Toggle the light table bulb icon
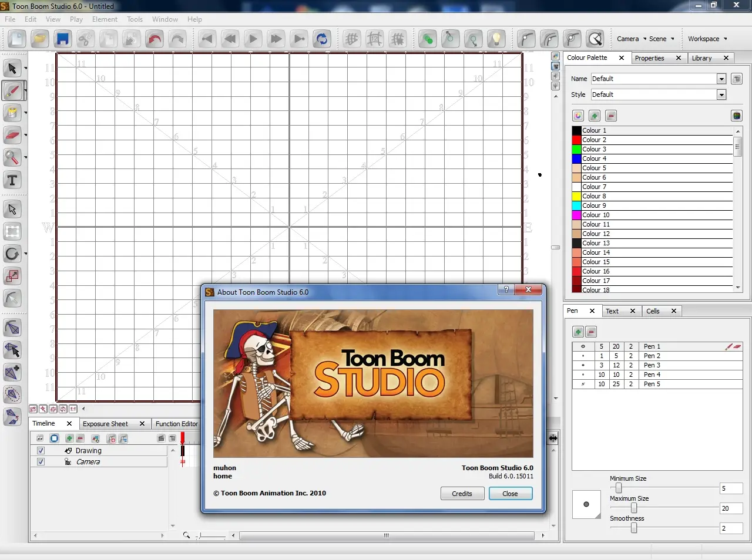 point(496,39)
